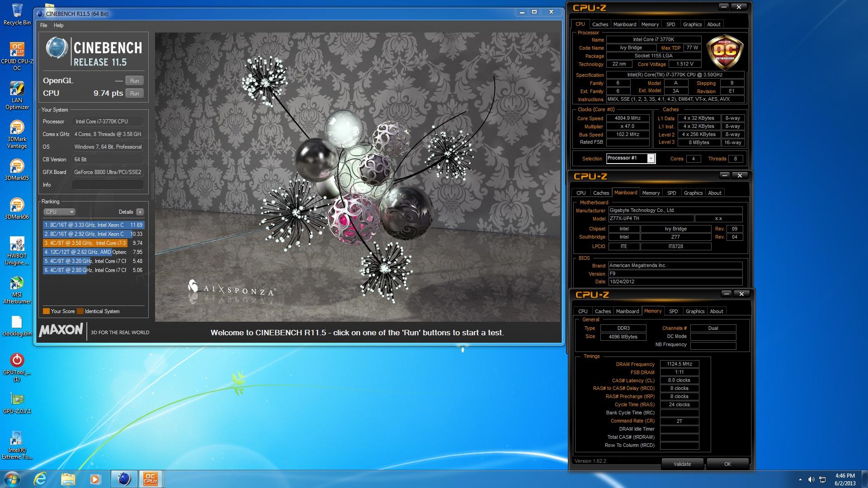Open GPU-Z.0.7.1 desktop shortcut
Screen dimensions: 868x488
point(17,403)
